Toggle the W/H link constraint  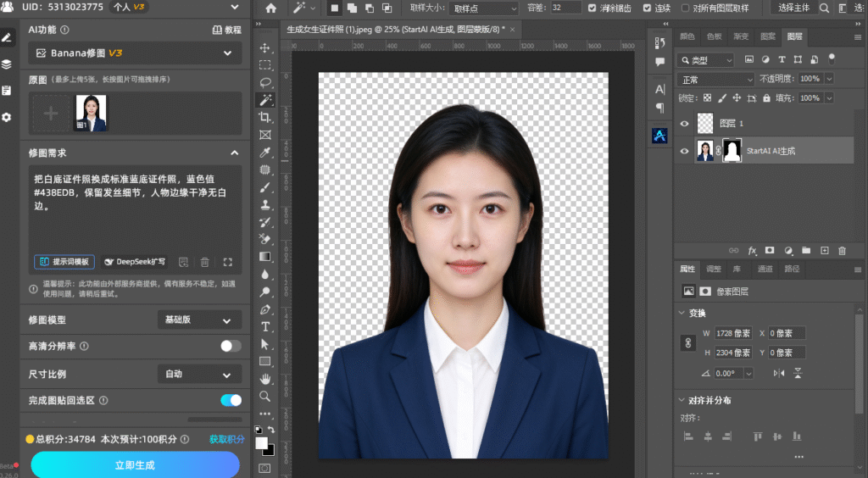click(x=687, y=343)
